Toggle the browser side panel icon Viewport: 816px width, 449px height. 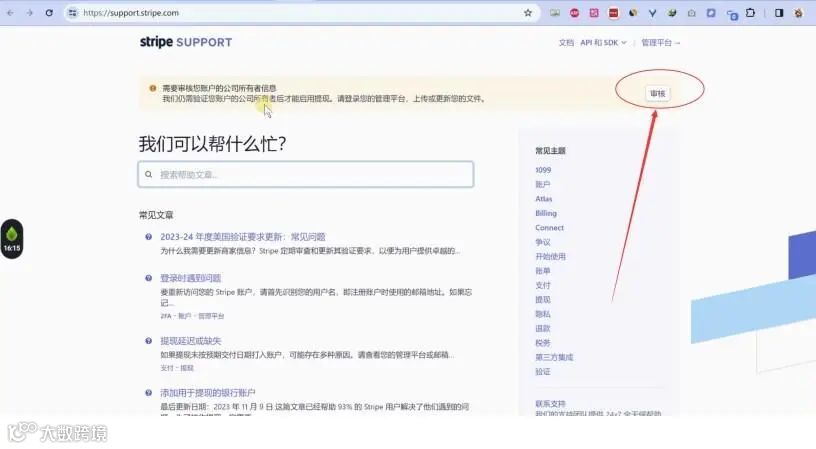point(779,13)
